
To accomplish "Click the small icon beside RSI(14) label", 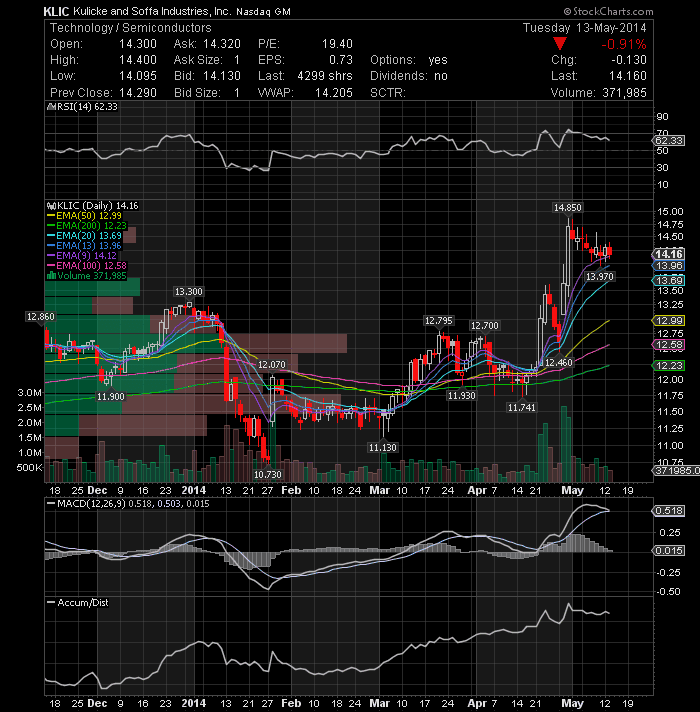I will [x=51, y=107].
